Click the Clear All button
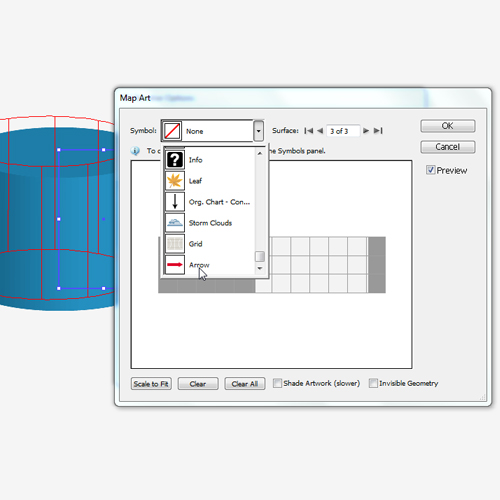The image size is (500, 500). 245,384
